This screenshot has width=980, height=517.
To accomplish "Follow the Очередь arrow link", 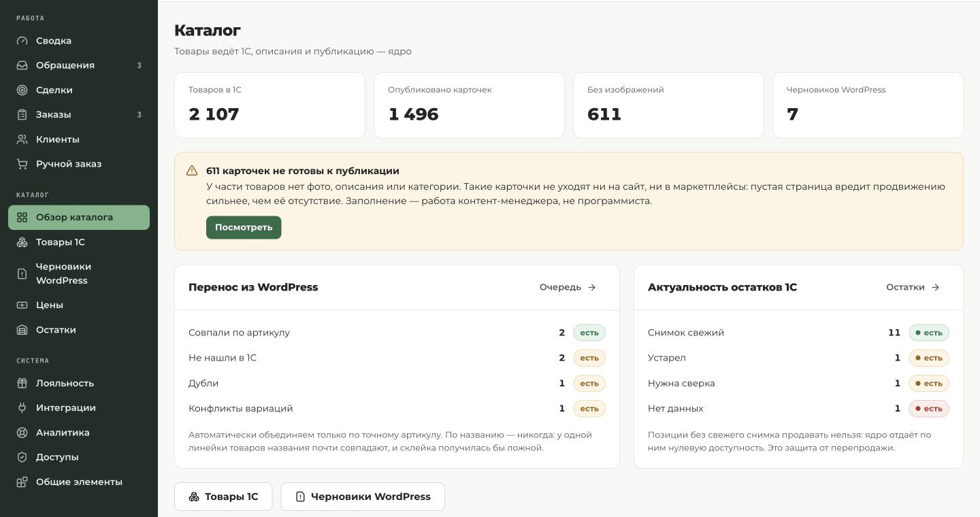I will 568,287.
